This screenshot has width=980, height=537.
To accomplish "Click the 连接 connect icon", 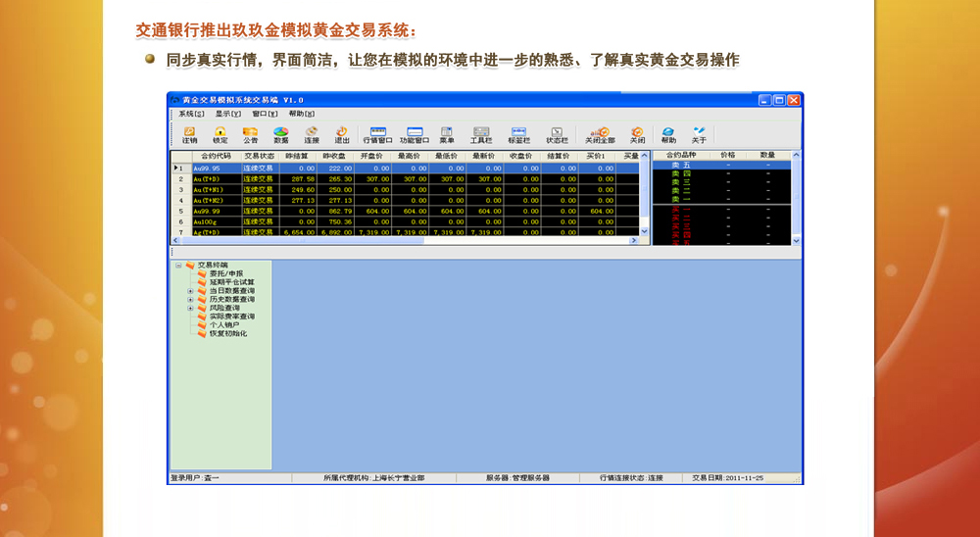I will coord(312,134).
